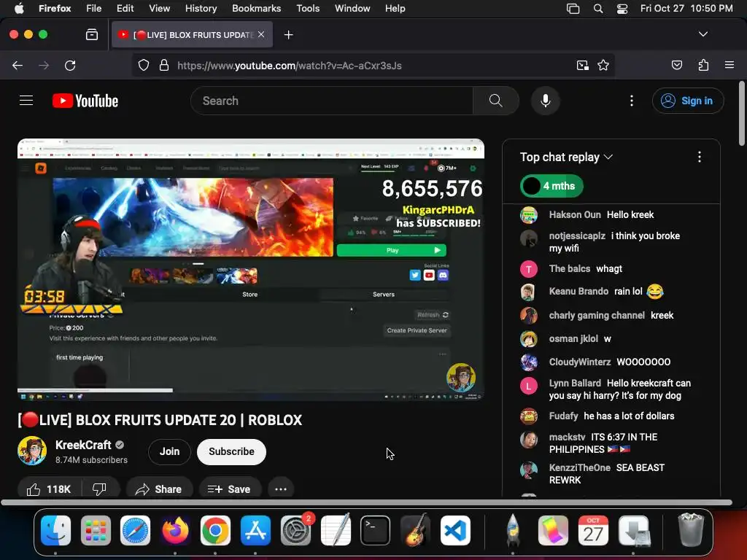This screenshot has height=560, width=747.
Task: Like the video with thumbs up
Action: click(x=49, y=489)
